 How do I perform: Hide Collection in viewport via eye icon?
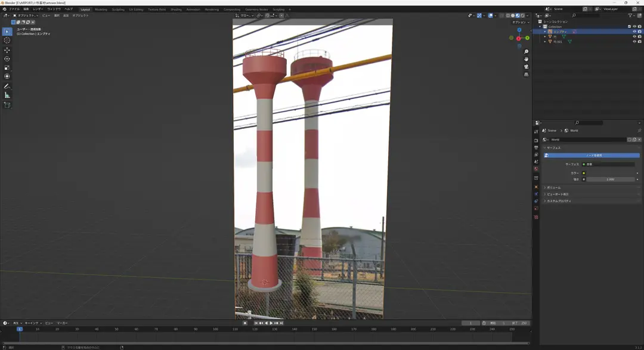[634, 26]
